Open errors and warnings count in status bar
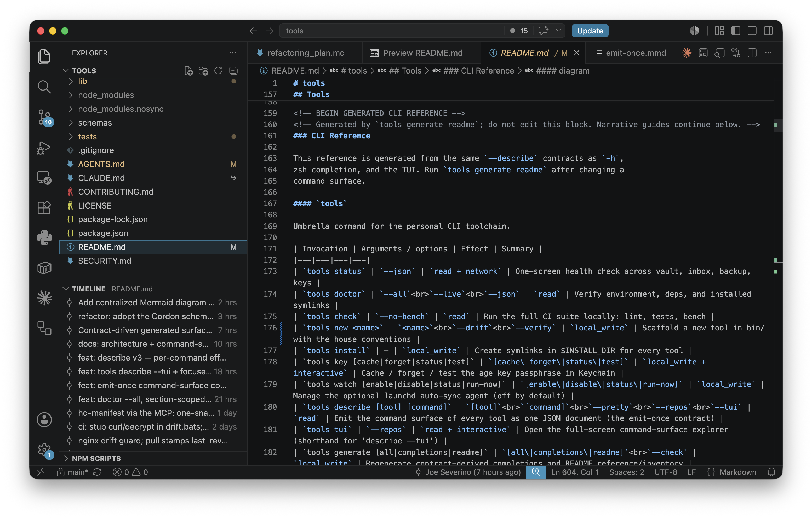 tap(130, 472)
